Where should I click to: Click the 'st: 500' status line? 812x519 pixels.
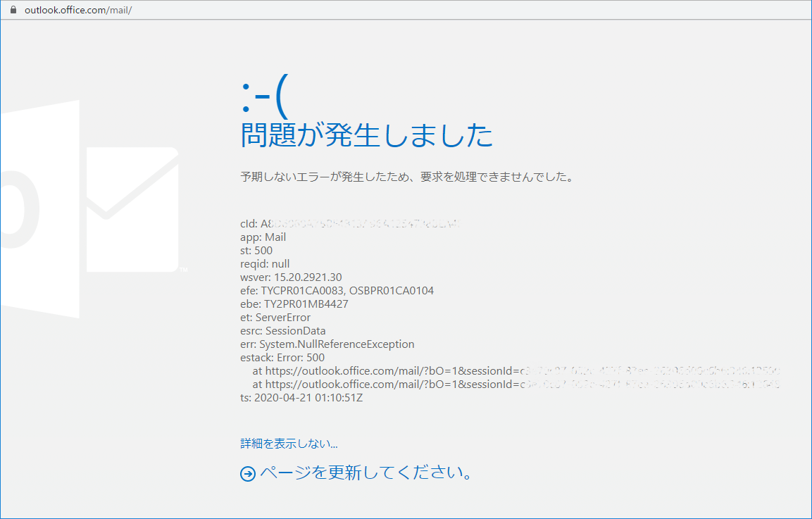pos(256,251)
